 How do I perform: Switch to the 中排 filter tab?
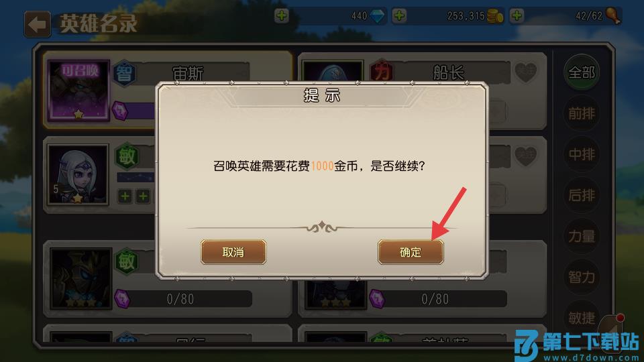click(581, 154)
